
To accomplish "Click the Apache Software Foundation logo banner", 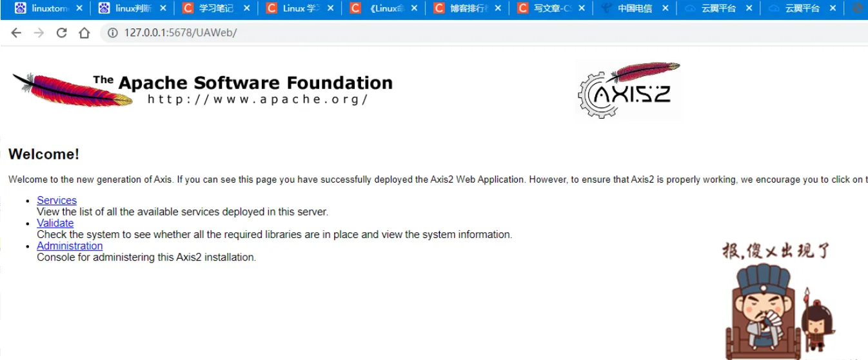I will [202, 89].
